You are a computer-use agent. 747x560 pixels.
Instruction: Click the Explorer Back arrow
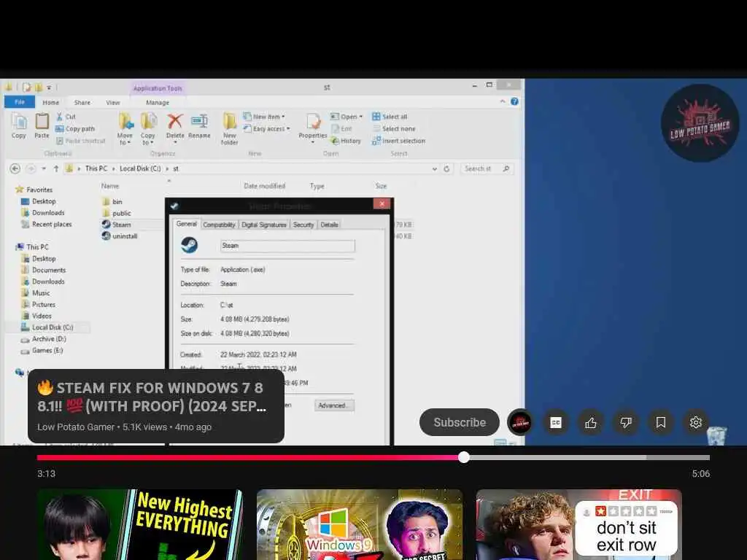point(15,168)
